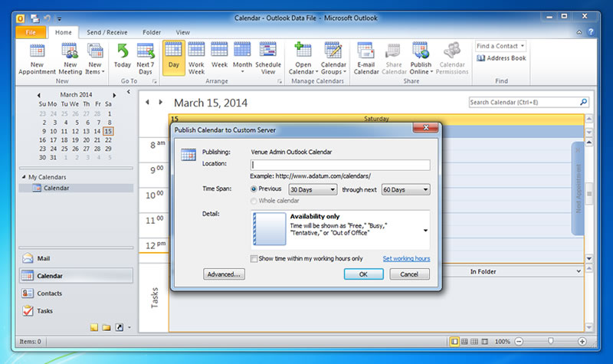Open the Address Book

[x=501, y=58]
